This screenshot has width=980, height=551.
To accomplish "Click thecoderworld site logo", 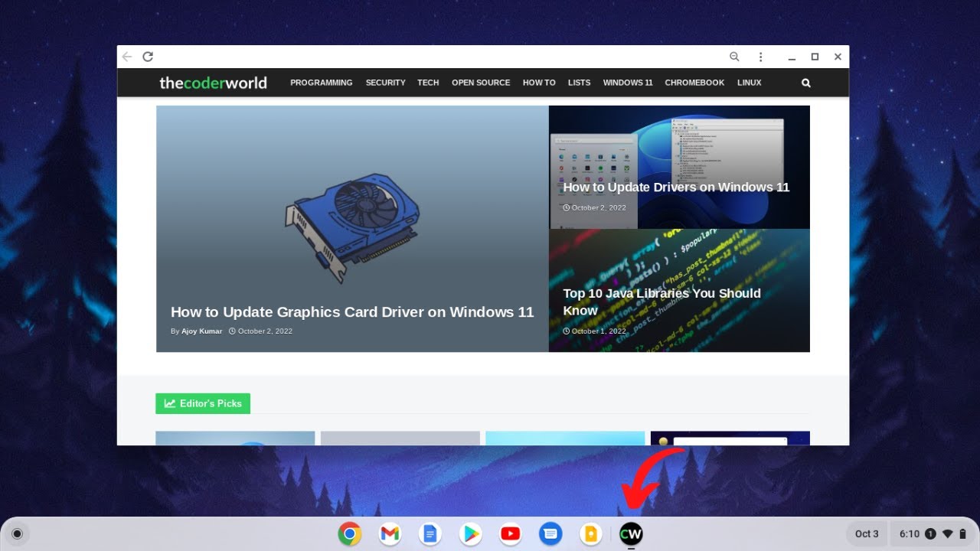I will (x=213, y=83).
